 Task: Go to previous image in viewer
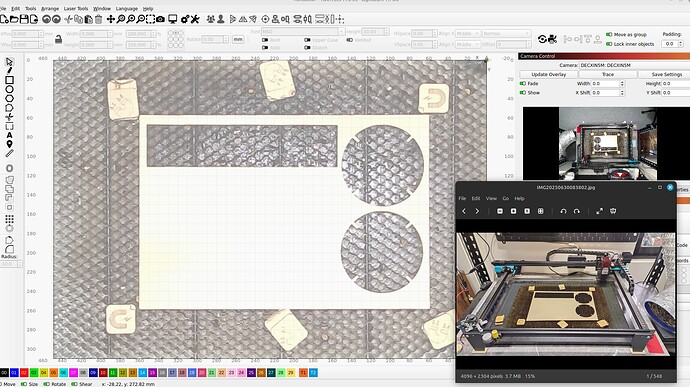(x=464, y=211)
